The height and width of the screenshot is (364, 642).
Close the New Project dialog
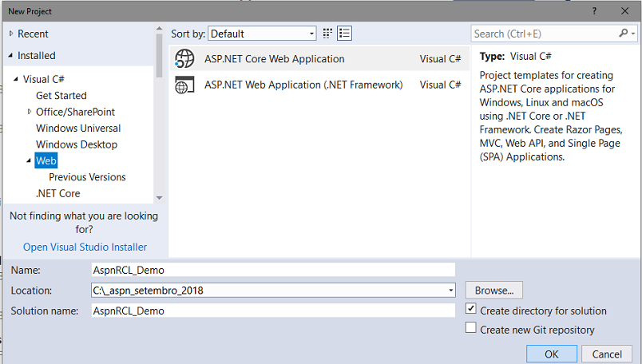(624, 11)
